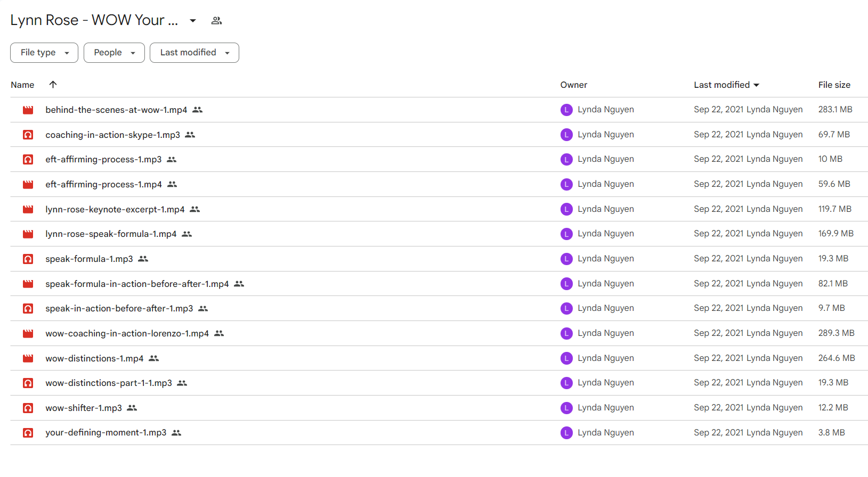Viewport: 868px width, 477px height.
Task: Click shared-folder people icon beside folder title
Action: (216, 21)
